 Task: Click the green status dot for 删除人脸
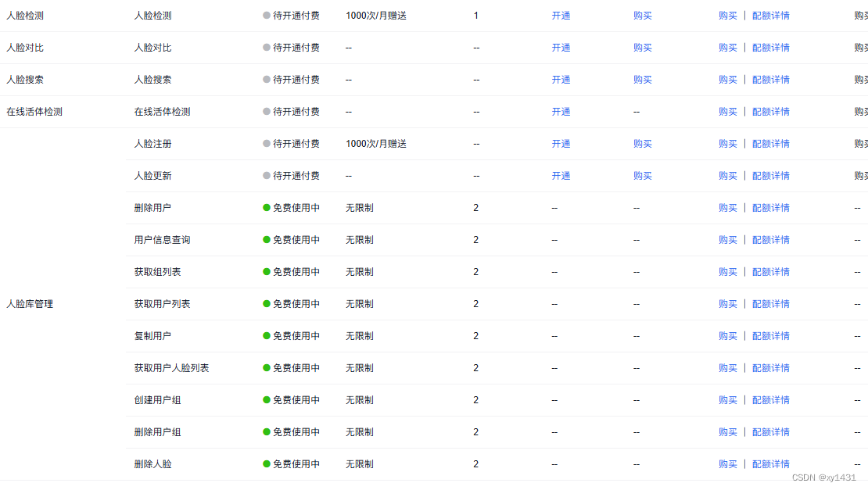tap(263, 463)
